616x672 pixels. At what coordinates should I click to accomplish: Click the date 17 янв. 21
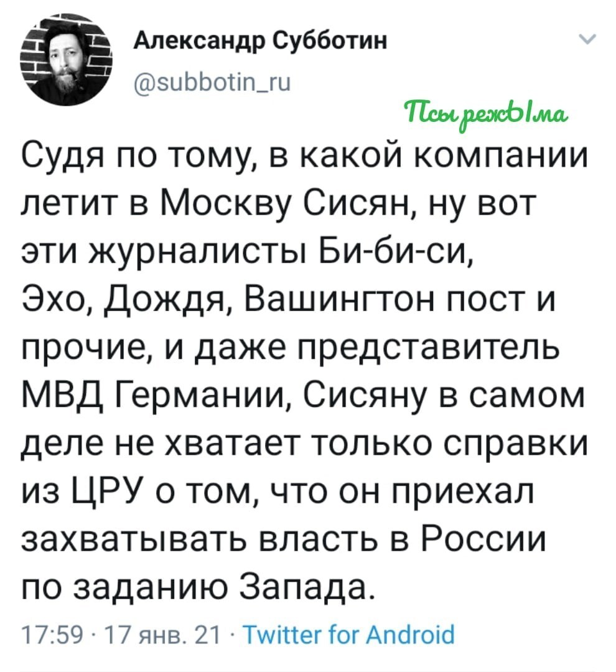(x=157, y=635)
